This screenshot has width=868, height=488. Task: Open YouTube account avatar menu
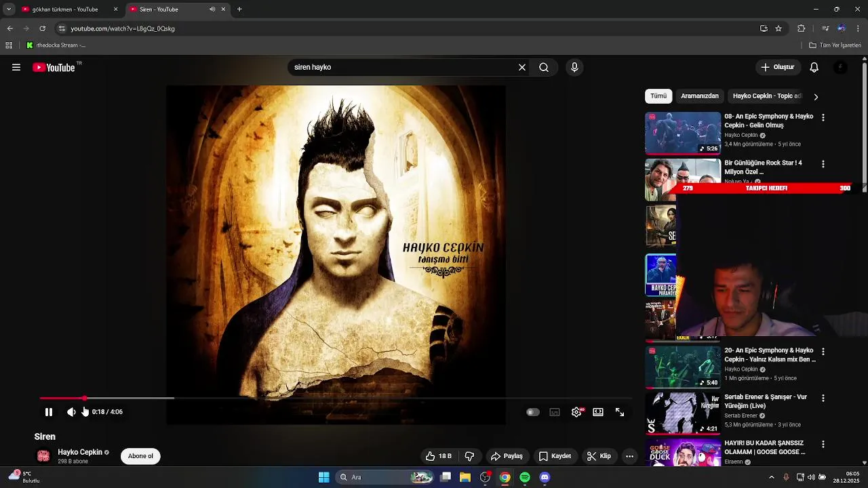tap(841, 67)
